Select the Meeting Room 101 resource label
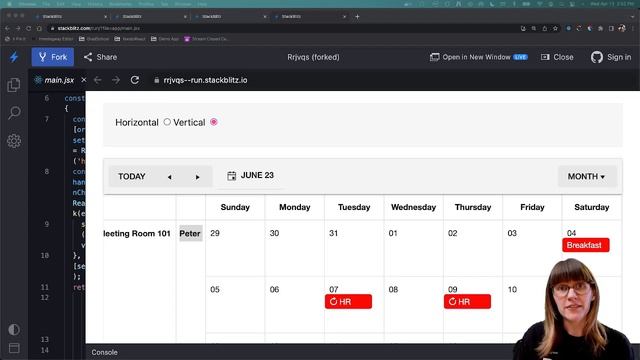This screenshot has width=640, height=360. click(137, 233)
